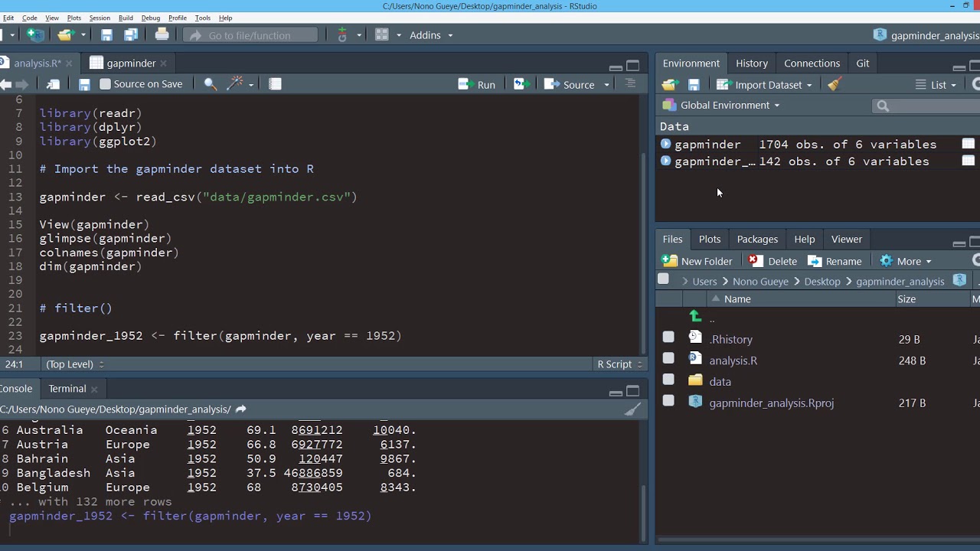
Task: Click the compile report notebook icon
Action: pyautogui.click(x=275, y=84)
